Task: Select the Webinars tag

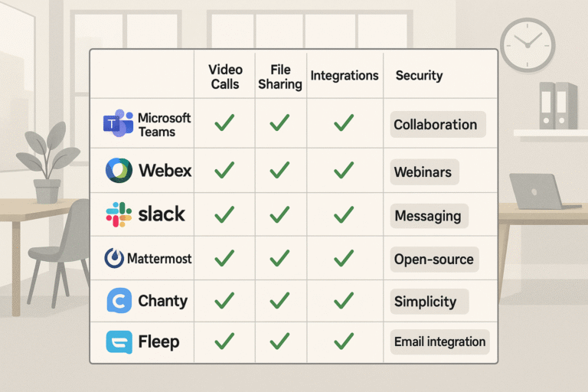Action: 424,172
